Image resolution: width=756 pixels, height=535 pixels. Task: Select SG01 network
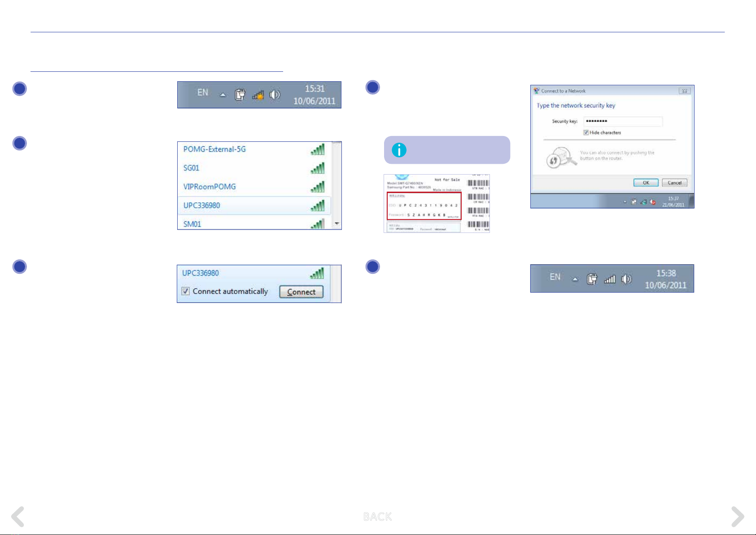point(254,168)
